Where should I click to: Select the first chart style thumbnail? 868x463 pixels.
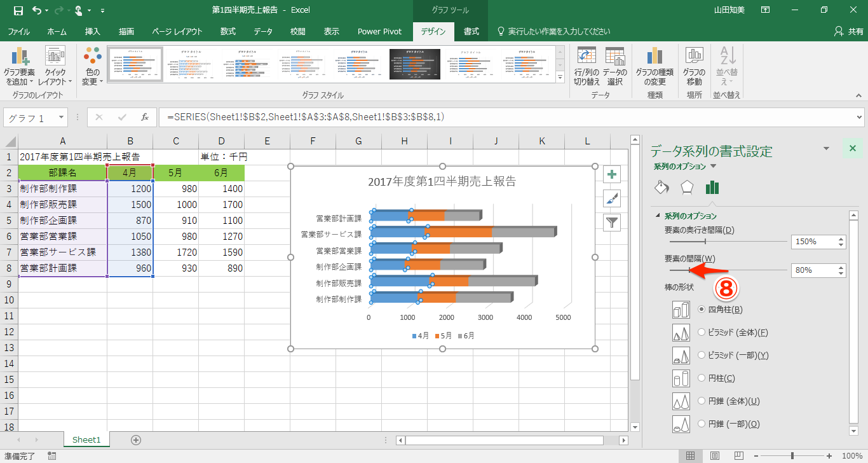(x=135, y=64)
